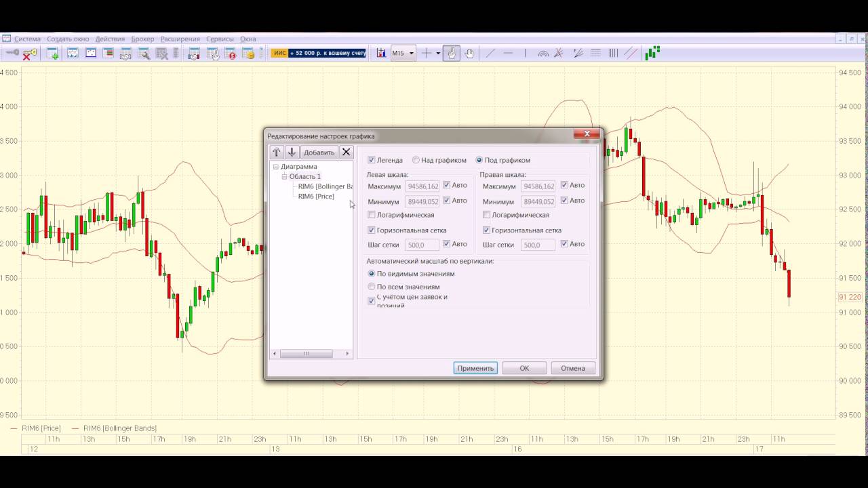
Task: Collapse the Область 1 tree node
Action: [x=285, y=176]
